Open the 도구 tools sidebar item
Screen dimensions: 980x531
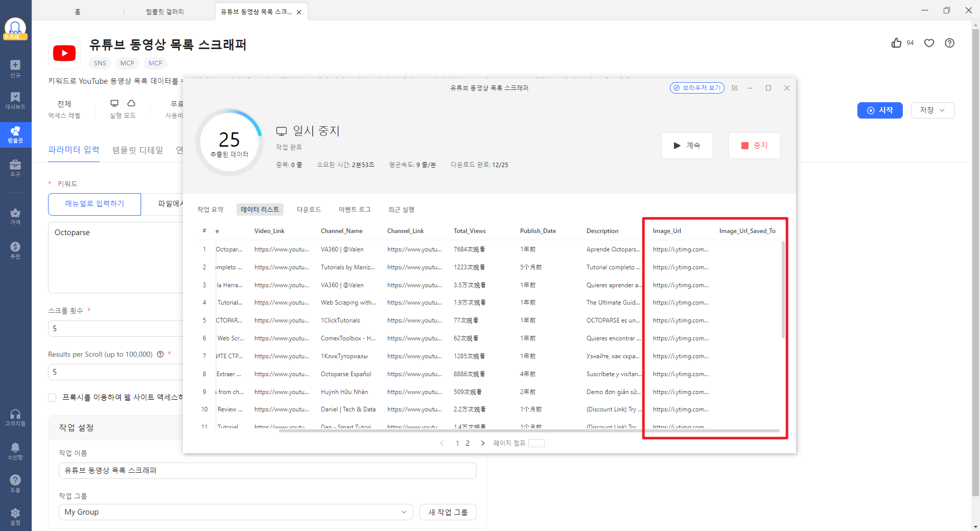pyautogui.click(x=15, y=168)
